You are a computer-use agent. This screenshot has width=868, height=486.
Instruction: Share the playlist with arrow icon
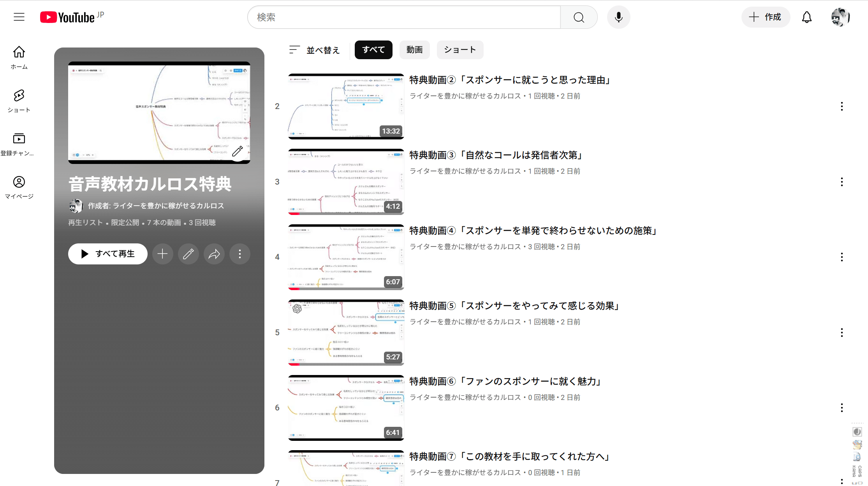point(214,254)
